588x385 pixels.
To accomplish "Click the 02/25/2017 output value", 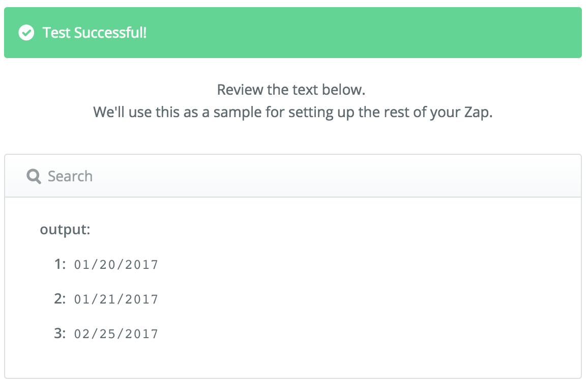I will [116, 334].
